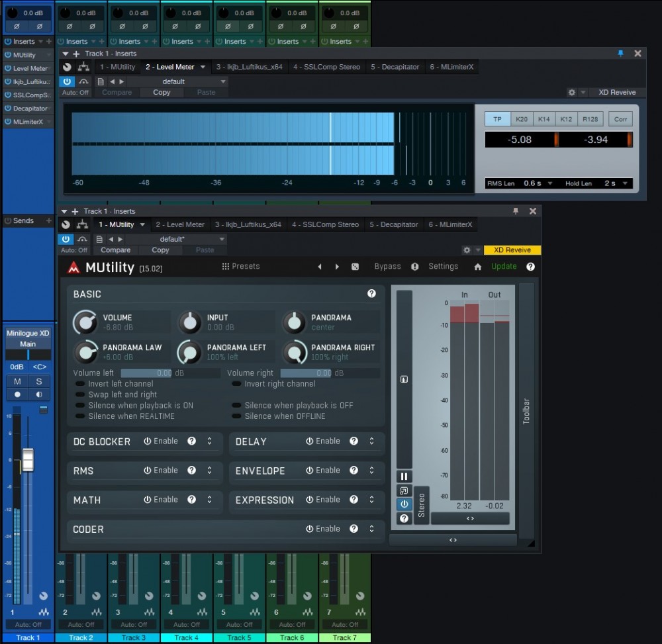The image size is (662, 644).
Task: Expand the CODER section arrows
Action: [x=371, y=529]
